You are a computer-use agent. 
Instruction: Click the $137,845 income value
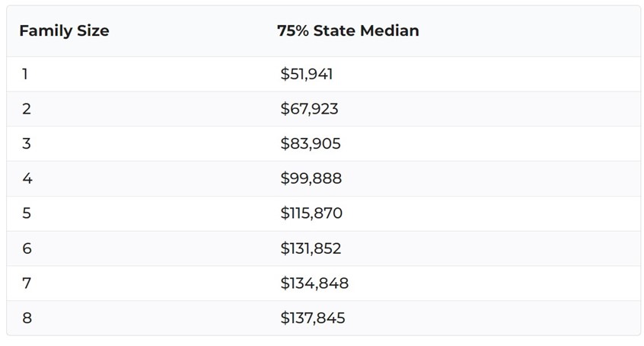click(312, 318)
